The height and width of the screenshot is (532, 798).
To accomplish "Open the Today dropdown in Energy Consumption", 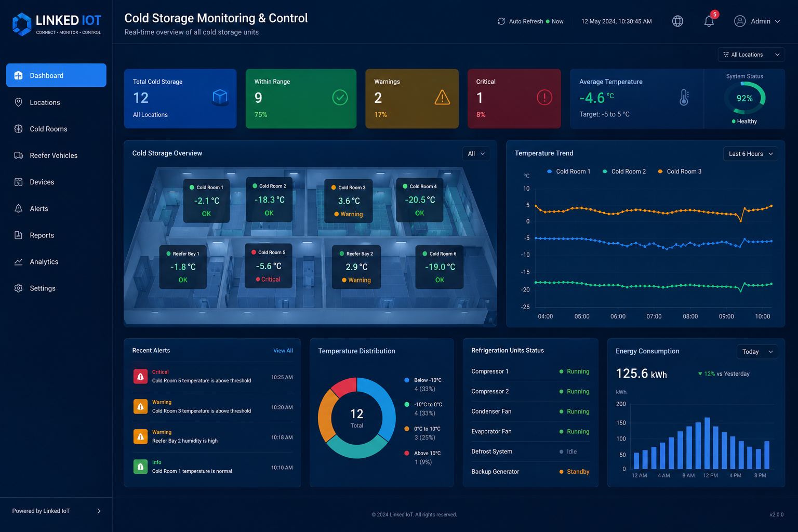I will [757, 352].
